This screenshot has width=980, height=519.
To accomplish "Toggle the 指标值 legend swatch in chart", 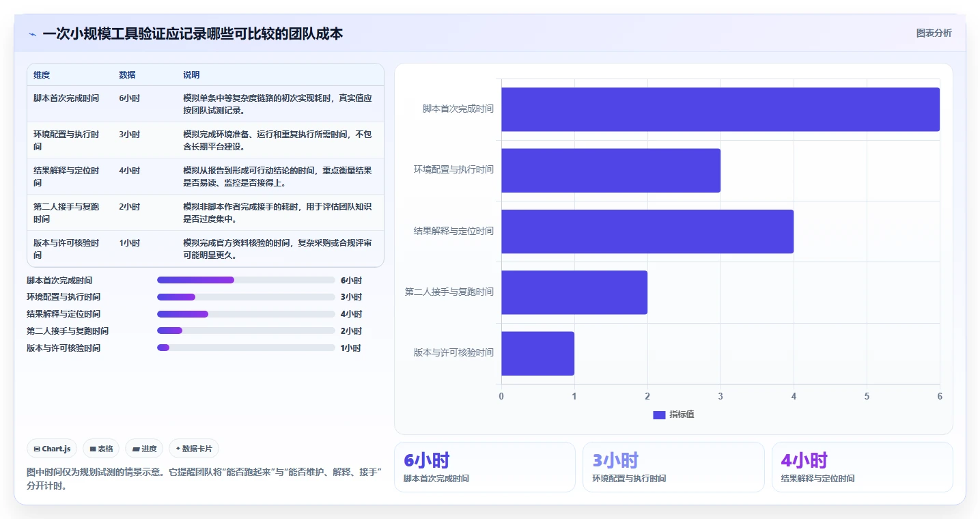I will coord(659,415).
